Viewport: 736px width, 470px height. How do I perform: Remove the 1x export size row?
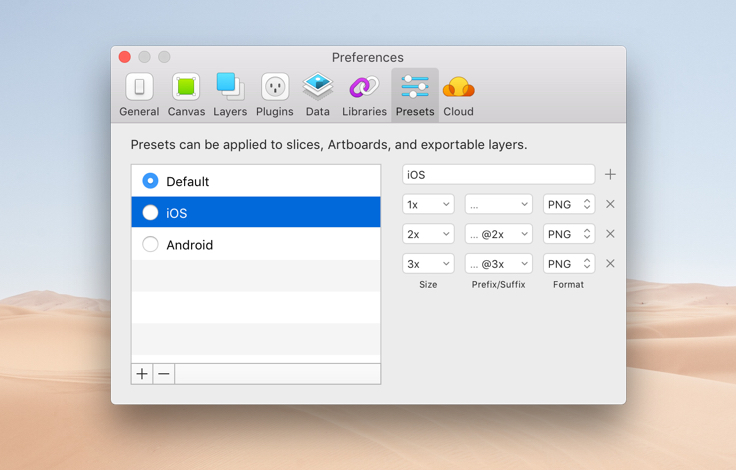(x=610, y=204)
